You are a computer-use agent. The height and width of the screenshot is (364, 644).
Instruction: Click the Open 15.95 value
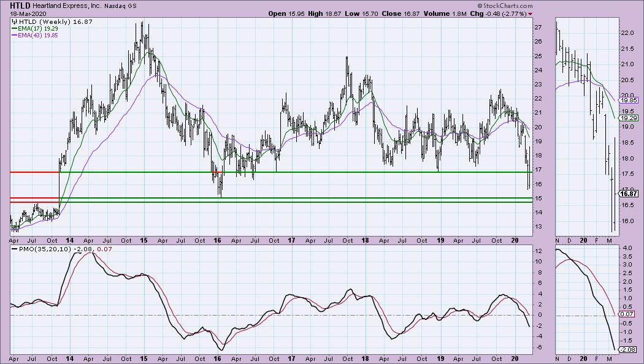[x=286, y=13]
